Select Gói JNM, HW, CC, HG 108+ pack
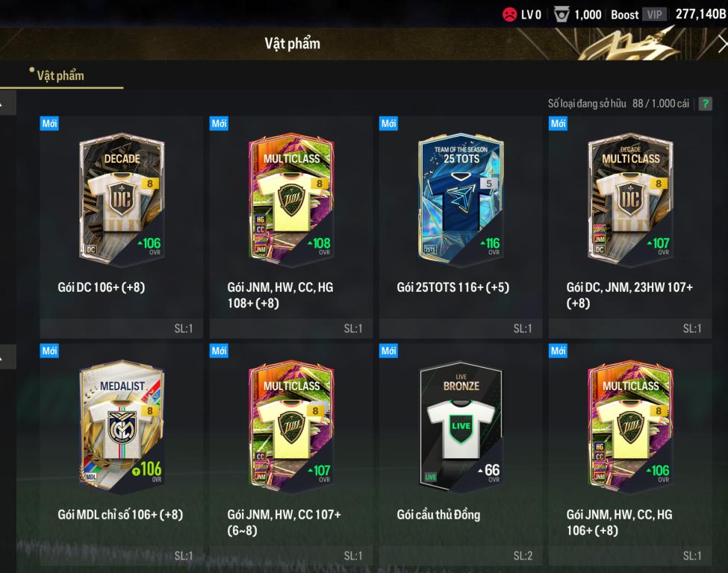Viewport: 728px width, 573px height. pos(290,227)
